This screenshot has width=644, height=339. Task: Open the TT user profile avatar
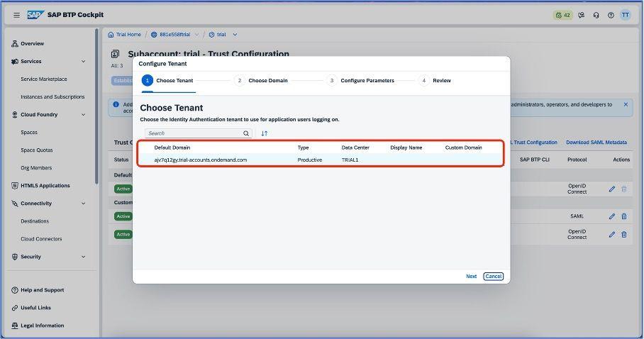click(625, 15)
